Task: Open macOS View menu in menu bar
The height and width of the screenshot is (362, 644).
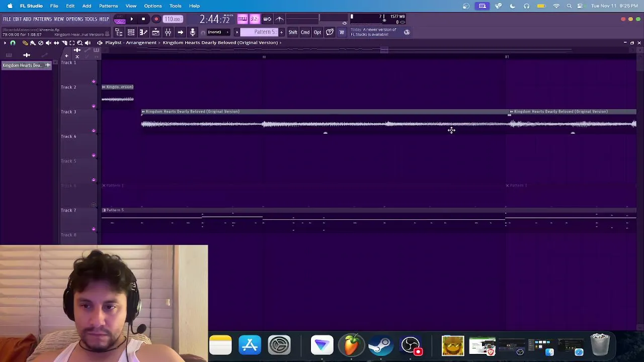Action: [x=131, y=6]
